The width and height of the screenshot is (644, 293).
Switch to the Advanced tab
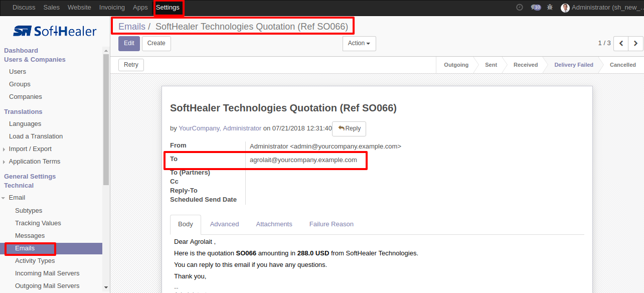click(224, 224)
